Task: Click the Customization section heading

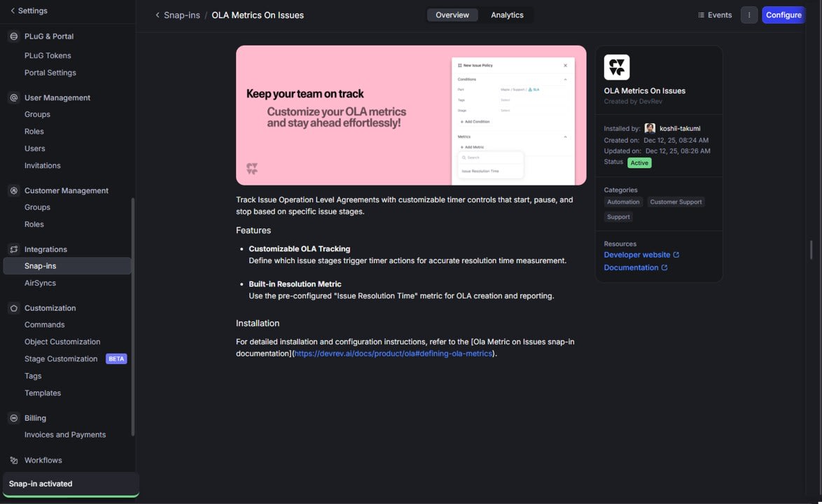Action: pos(50,308)
